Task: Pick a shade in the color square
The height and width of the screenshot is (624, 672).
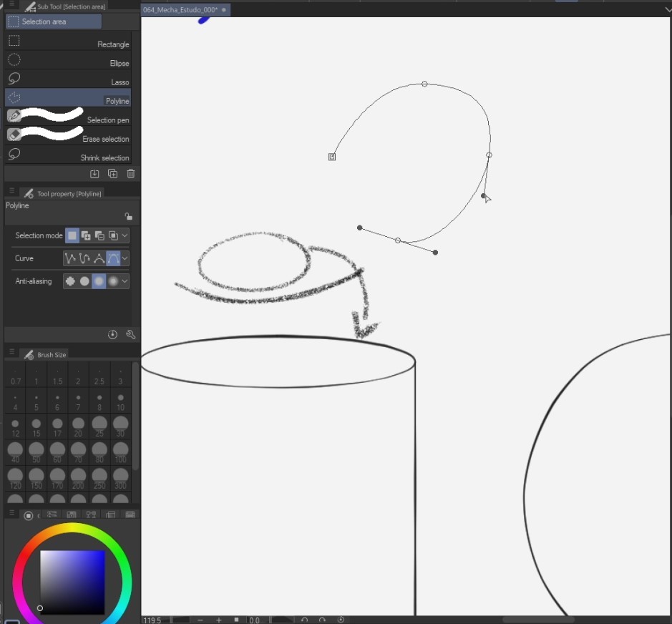Action: click(x=72, y=582)
